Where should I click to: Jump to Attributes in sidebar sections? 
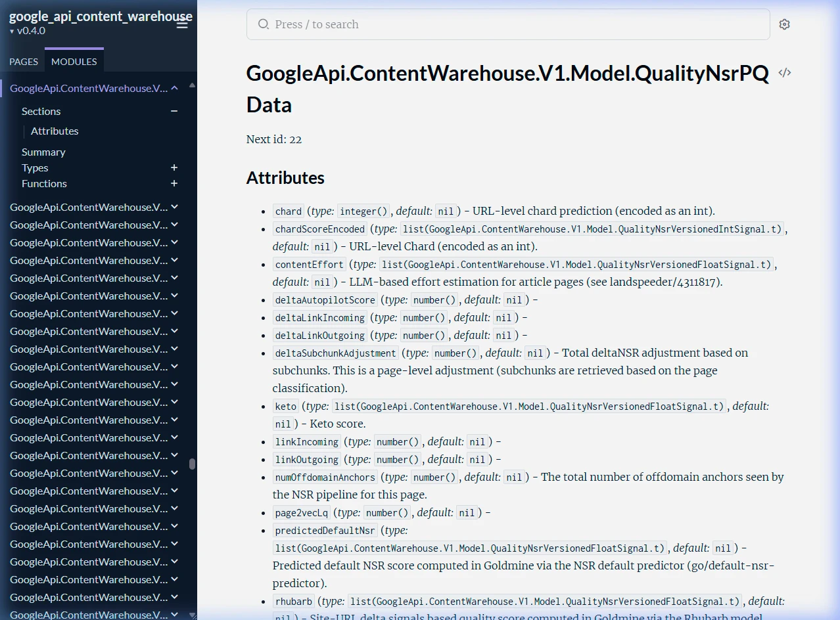[55, 131]
